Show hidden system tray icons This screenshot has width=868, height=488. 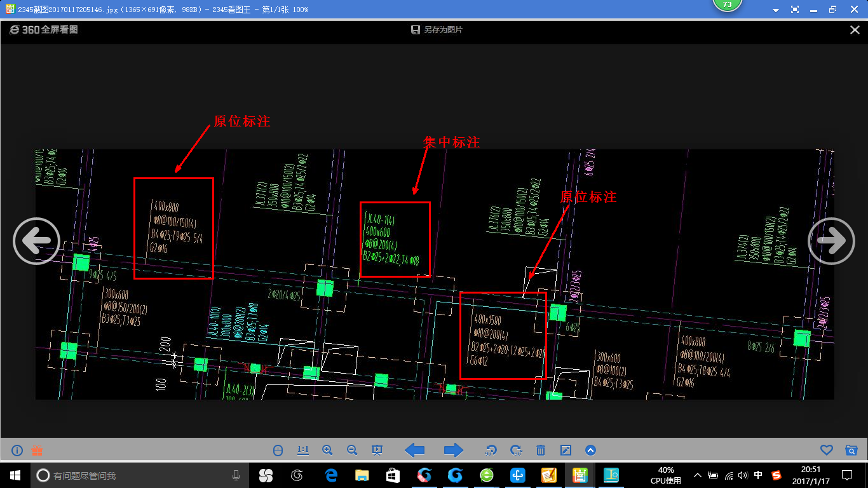(x=697, y=475)
